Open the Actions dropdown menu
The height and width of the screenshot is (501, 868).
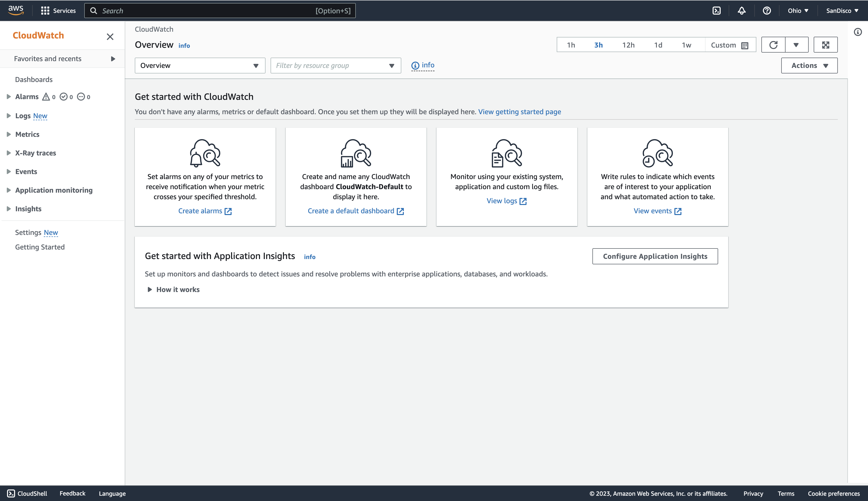pos(809,65)
